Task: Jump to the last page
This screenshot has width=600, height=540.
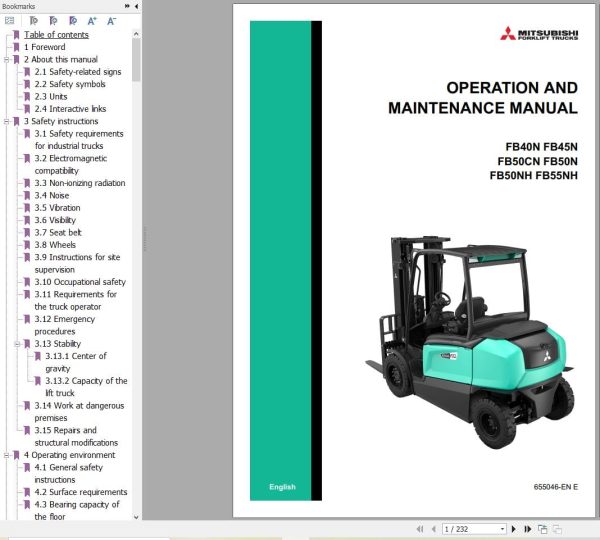Action: [x=528, y=529]
